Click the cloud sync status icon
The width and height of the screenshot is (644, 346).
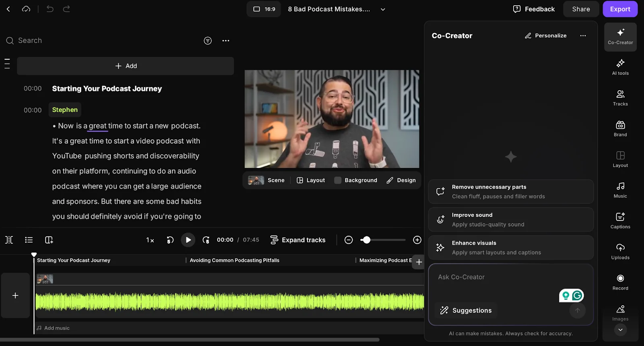pos(26,9)
